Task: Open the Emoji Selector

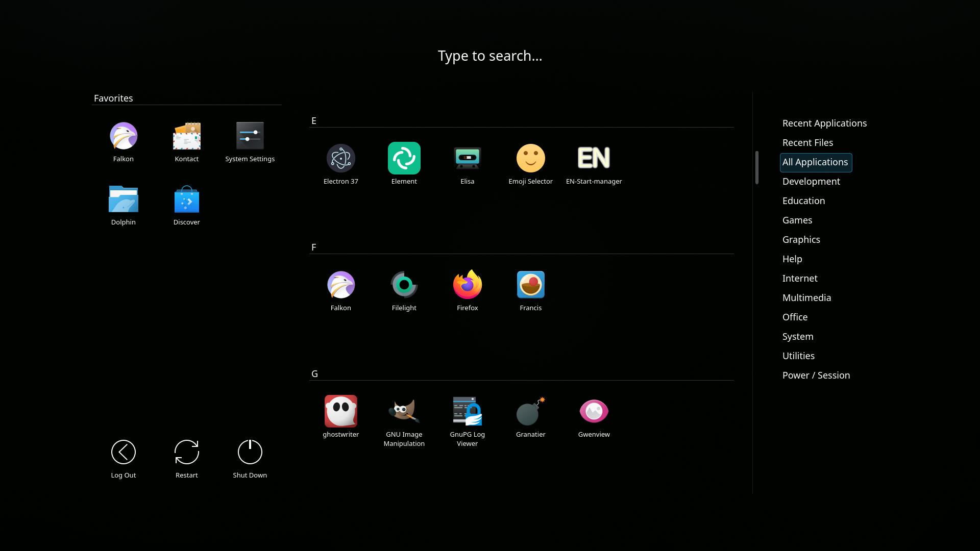Action: [530, 163]
